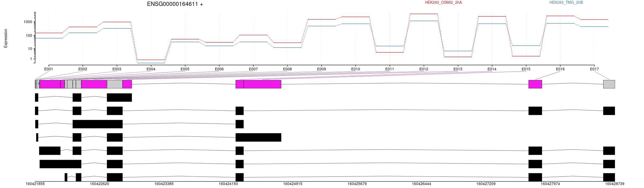Click the Expression y-axis label
The height and width of the screenshot is (188, 644).
coord(6,38)
